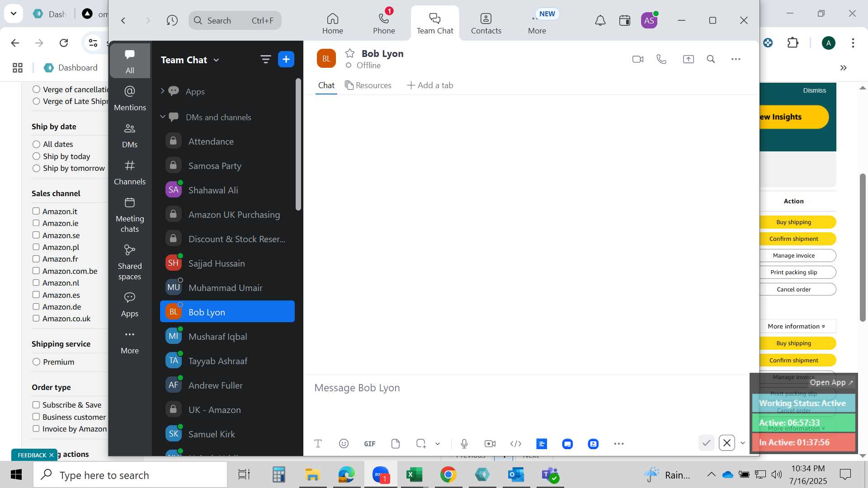This screenshot has height=488, width=868.
Task: Open the send options dropdown arrow
Action: point(742,443)
